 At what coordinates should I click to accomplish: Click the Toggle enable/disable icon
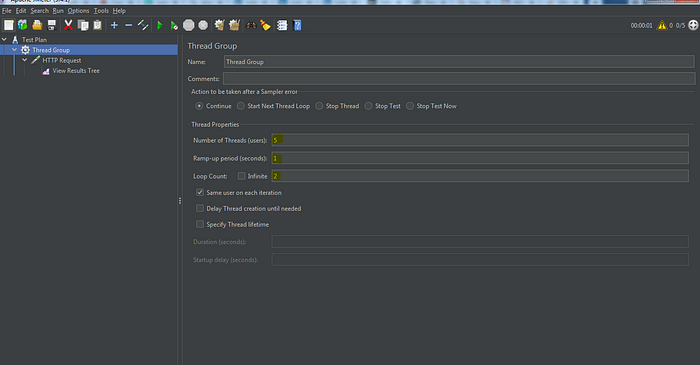point(143,25)
